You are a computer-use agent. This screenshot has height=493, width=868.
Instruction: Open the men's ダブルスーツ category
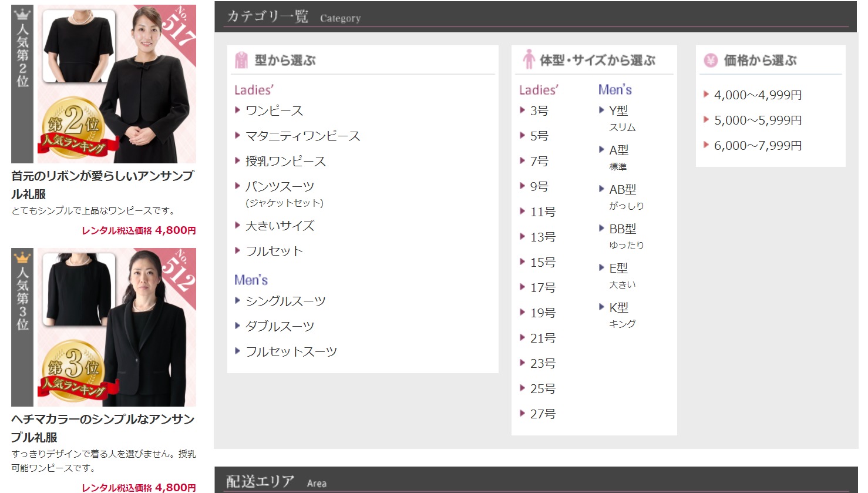click(280, 326)
